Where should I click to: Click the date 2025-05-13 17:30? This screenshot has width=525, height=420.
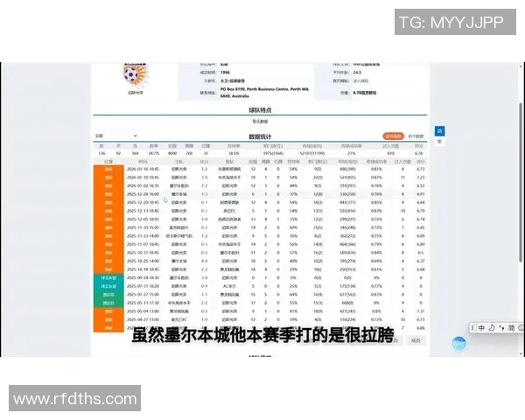tap(143, 303)
